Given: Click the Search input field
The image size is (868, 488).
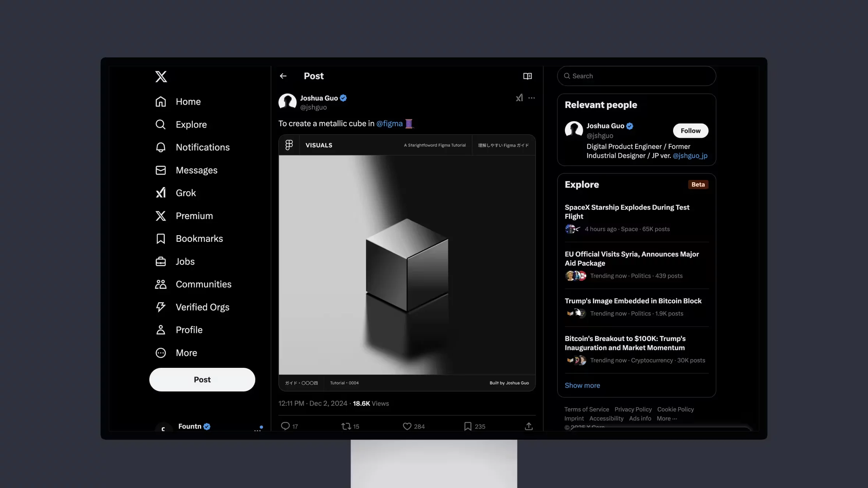Looking at the screenshot, I should pos(636,76).
